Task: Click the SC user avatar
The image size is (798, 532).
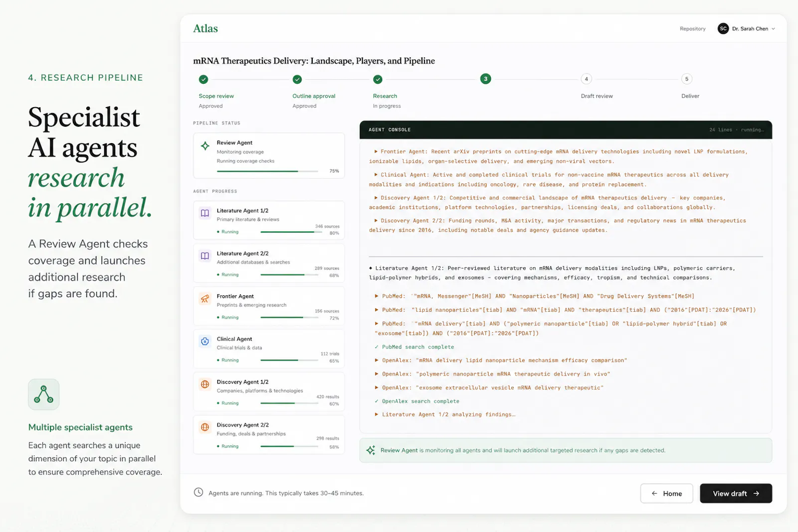Action: pos(723,28)
